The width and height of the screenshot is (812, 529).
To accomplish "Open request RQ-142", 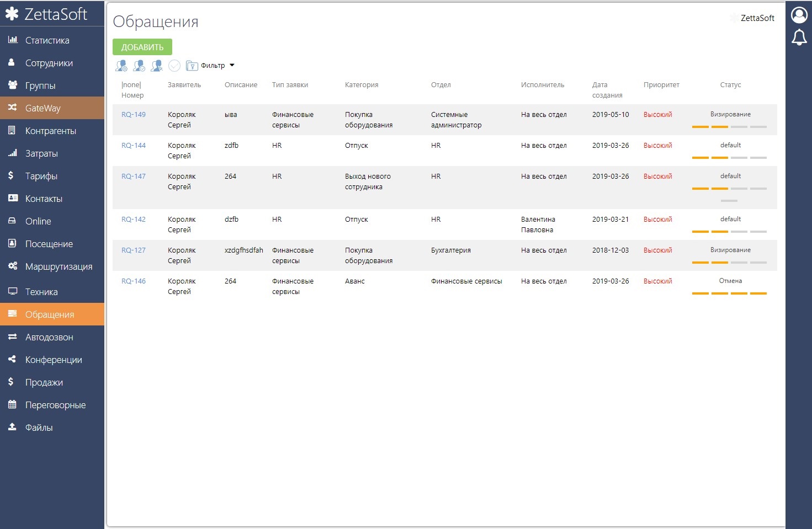I will 134,220.
